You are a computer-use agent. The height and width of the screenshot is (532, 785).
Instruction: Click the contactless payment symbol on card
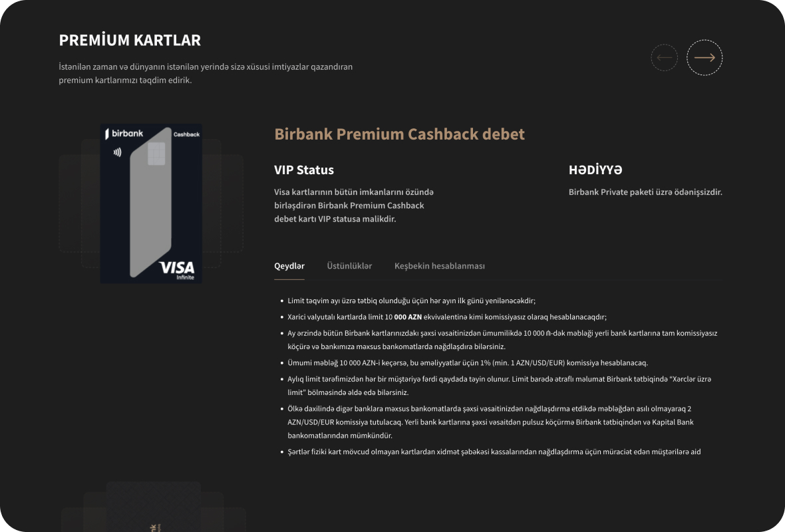[117, 152]
